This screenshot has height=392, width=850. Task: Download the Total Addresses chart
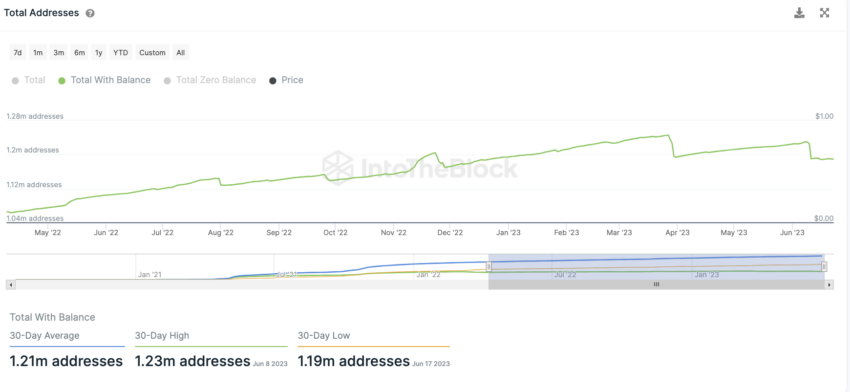coord(799,13)
